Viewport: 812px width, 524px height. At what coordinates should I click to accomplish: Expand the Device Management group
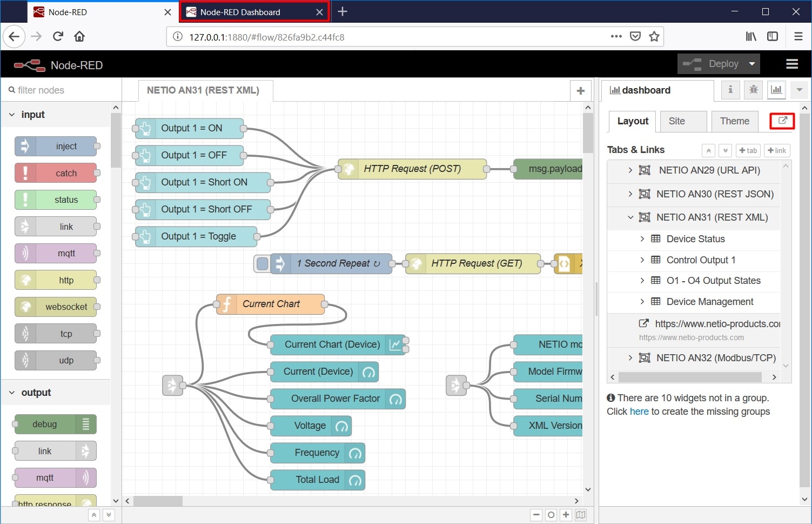(x=642, y=301)
